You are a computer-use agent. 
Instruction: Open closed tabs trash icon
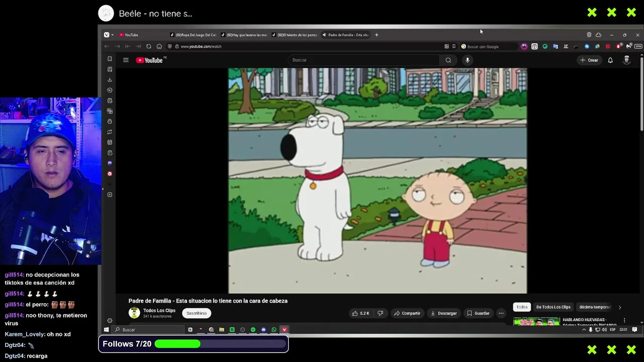coord(589,35)
